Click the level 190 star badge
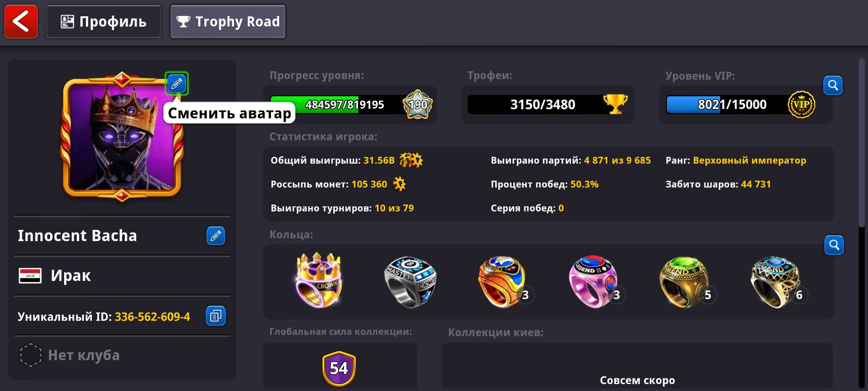This screenshot has height=391, width=868. pos(418,105)
